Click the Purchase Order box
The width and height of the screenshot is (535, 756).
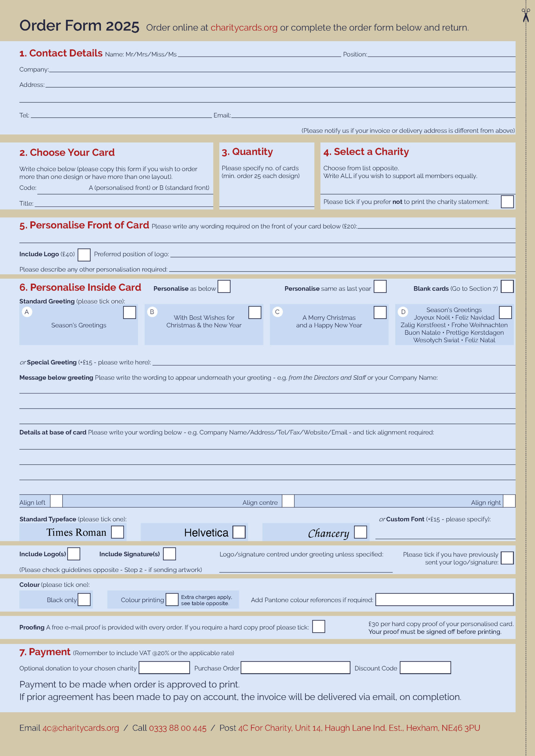(x=295, y=667)
